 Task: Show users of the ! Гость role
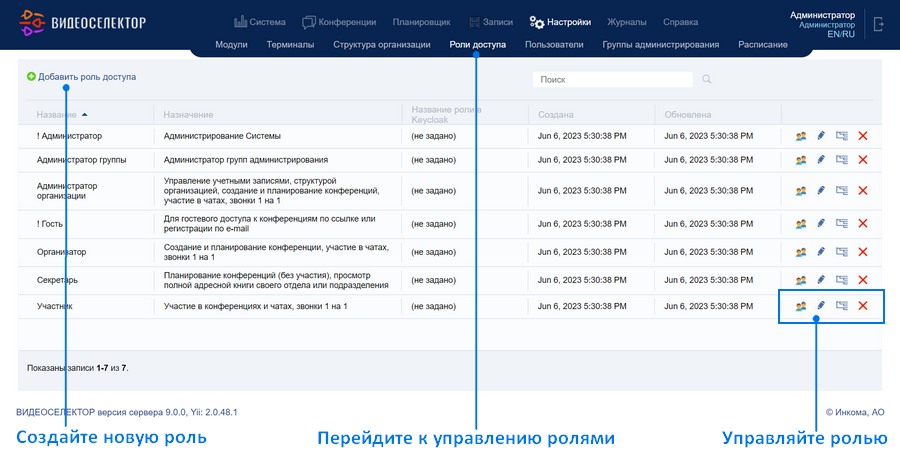pos(801,223)
